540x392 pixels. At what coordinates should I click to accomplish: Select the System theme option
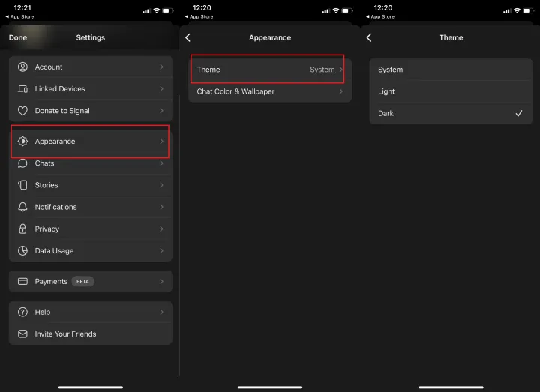[450, 70]
